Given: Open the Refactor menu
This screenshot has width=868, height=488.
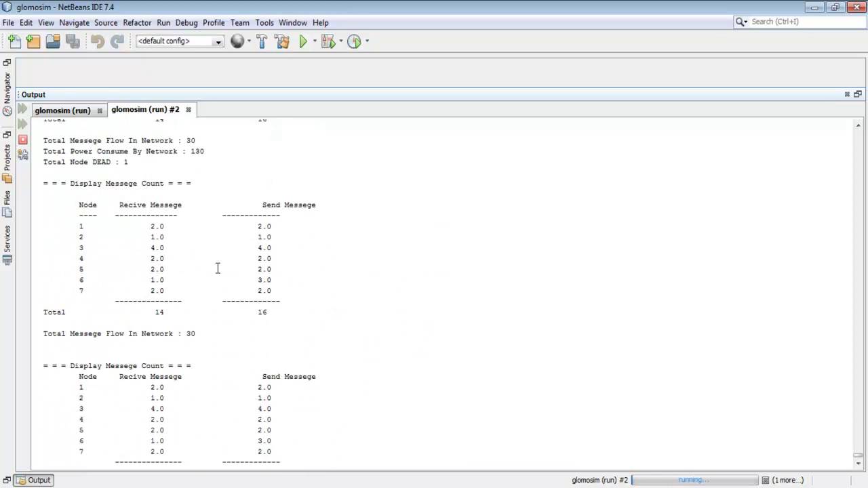Looking at the screenshot, I should [137, 22].
